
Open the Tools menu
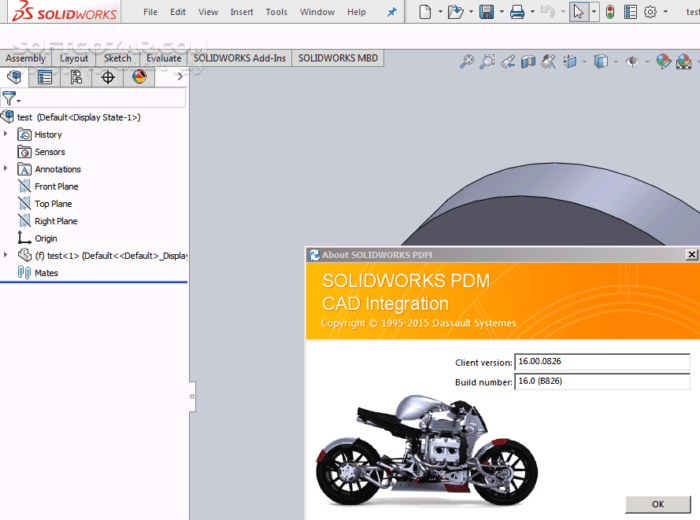click(x=276, y=12)
